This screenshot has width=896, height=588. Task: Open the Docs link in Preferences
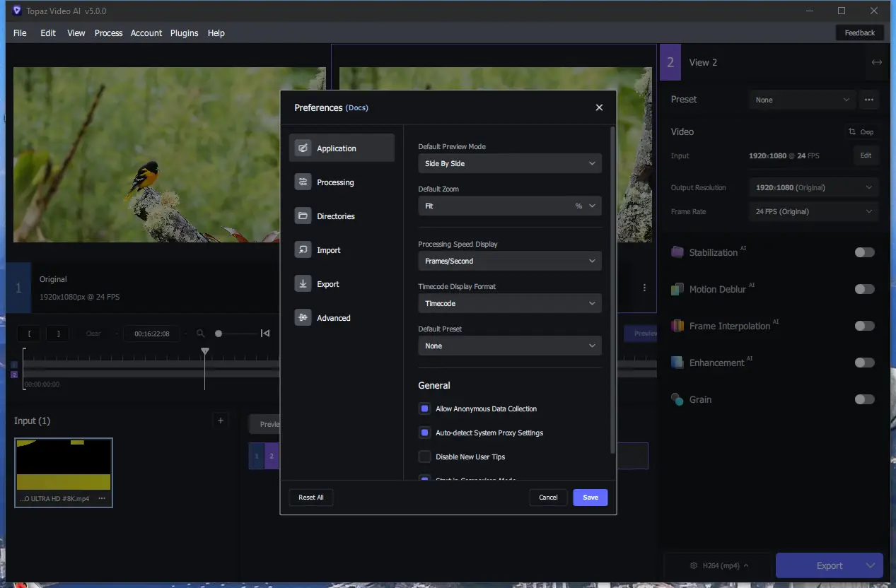click(357, 108)
